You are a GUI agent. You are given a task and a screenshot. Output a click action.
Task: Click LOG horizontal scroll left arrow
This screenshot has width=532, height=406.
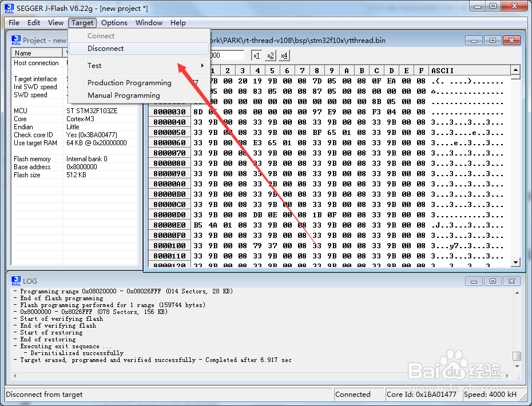(x=15, y=376)
